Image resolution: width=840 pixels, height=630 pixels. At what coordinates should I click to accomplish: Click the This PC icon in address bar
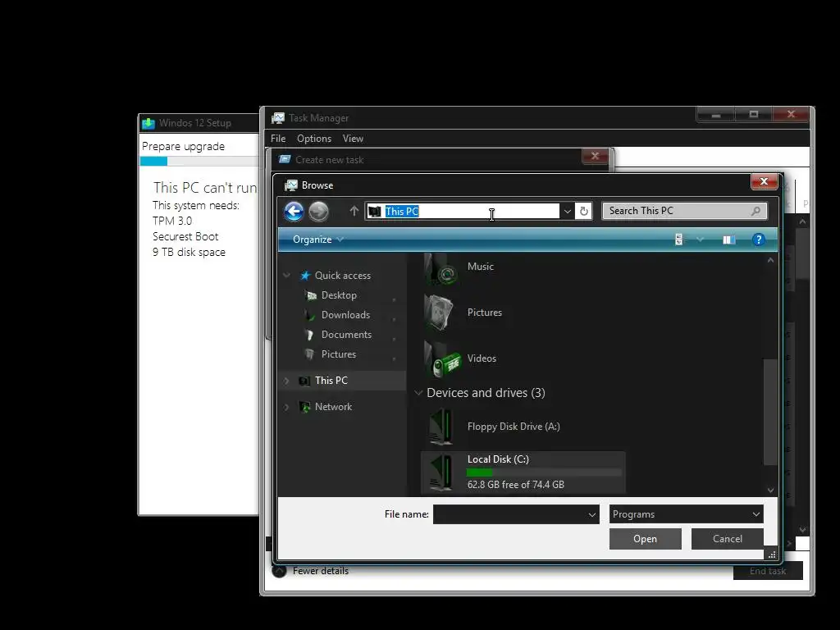(375, 211)
